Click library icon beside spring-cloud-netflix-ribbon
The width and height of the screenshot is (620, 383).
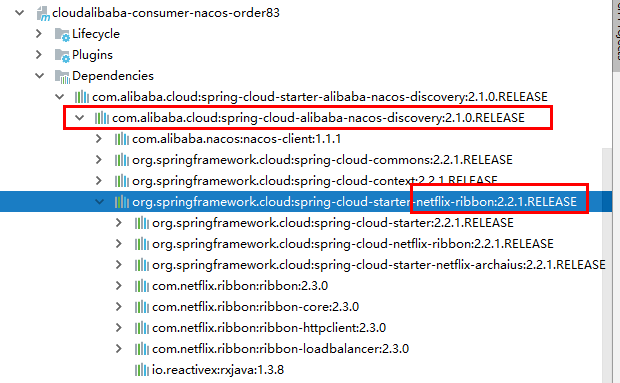[142, 244]
